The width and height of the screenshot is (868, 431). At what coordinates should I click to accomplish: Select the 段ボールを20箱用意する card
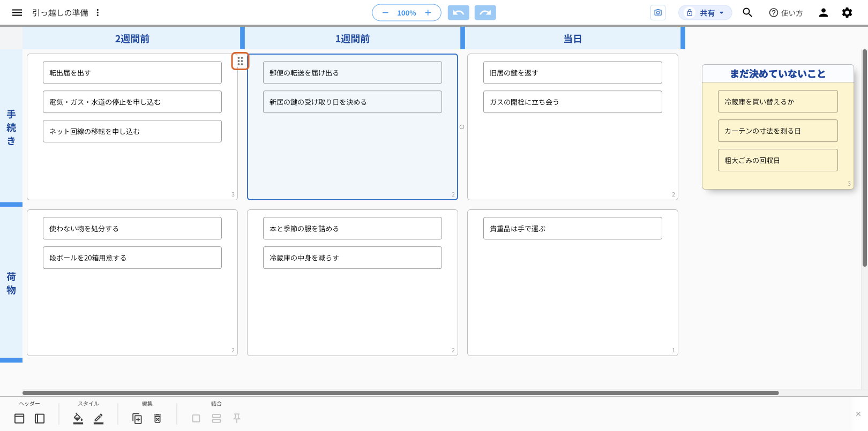132,258
